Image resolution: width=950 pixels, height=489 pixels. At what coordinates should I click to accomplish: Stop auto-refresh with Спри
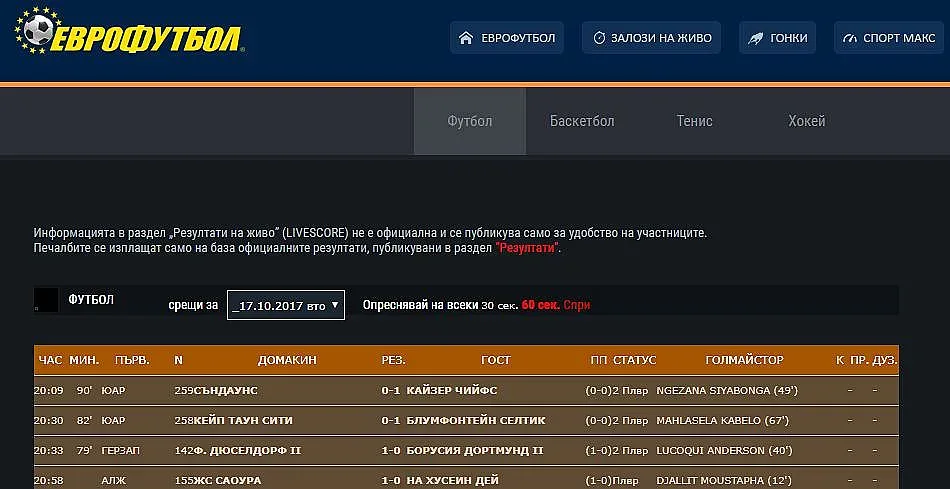(577, 305)
